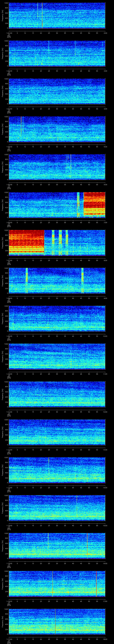Click the spectrogram panel starting at 1:12:00
Image resolution: width=114 pixels, height=644 pixels.
[x=57, y=432]
